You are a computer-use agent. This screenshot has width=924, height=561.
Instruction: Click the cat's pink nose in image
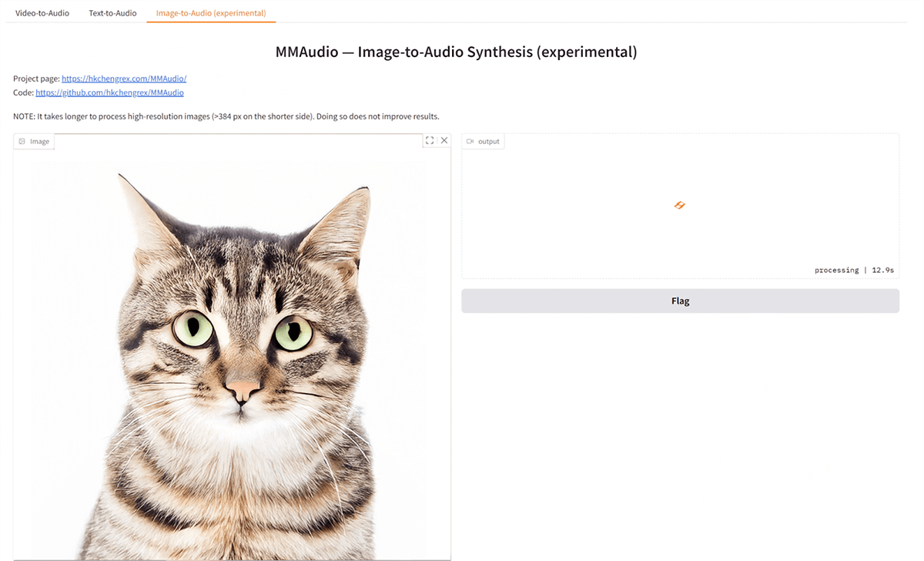click(x=243, y=388)
